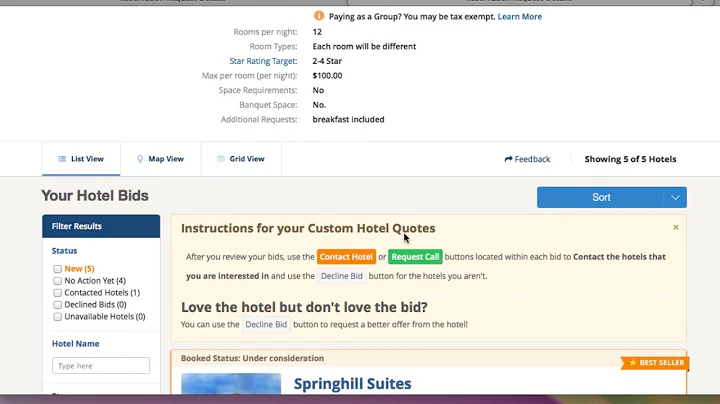The height and width of the screenshot is (404, 720).
Task: Click the Star Rating Target link
Action: [263, 61]
